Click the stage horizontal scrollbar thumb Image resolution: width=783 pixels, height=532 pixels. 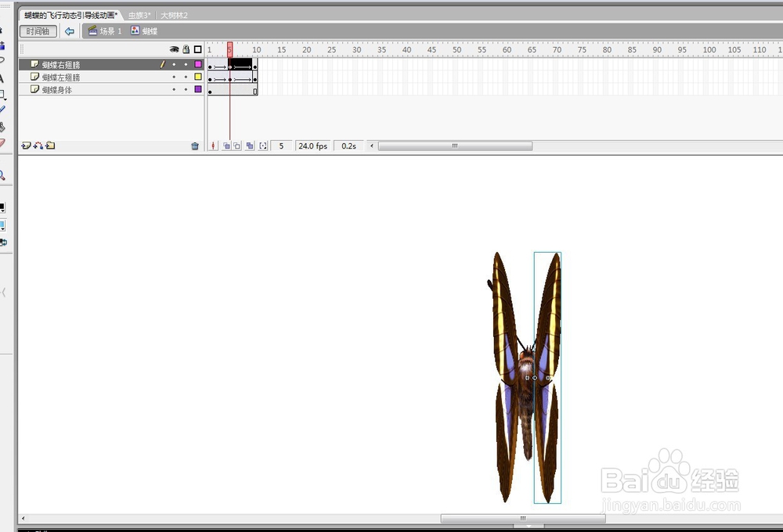tap(523, 519)
